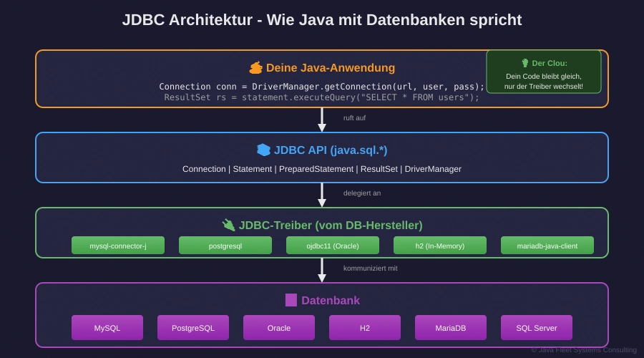Click the purple square icon beside Datenbank
Viewport: 644px width, 358px height.
(x=291, y=300)
